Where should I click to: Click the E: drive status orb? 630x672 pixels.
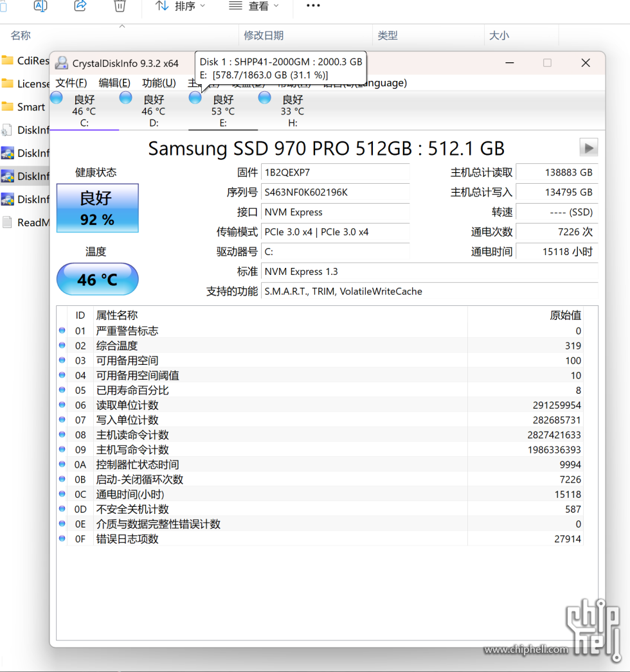(195, 98)
